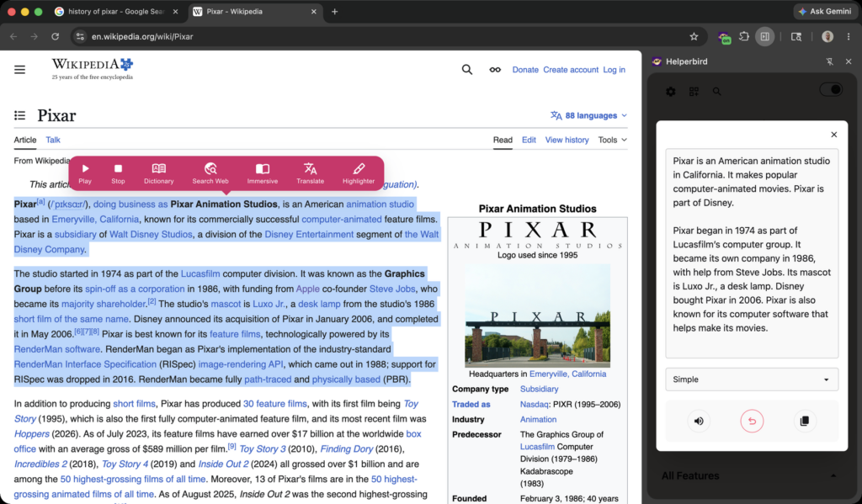Switch to the Talk tab

[53, 141]
